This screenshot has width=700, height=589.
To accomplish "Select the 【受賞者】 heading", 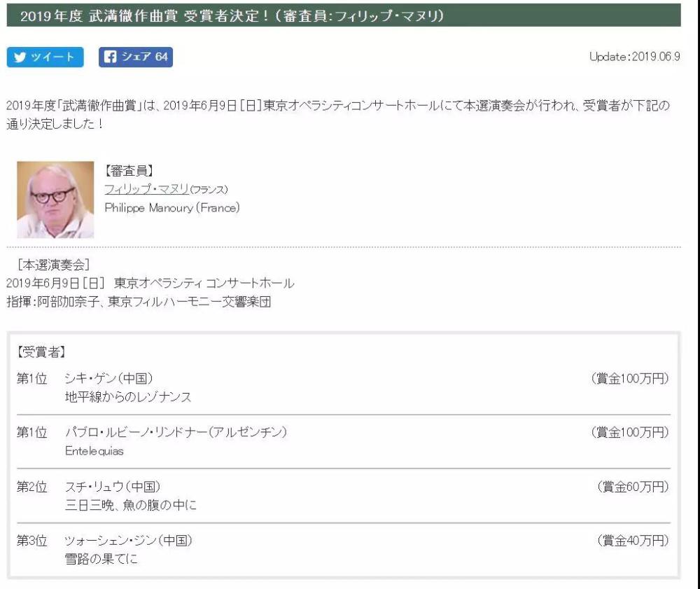I will point(41,352).
